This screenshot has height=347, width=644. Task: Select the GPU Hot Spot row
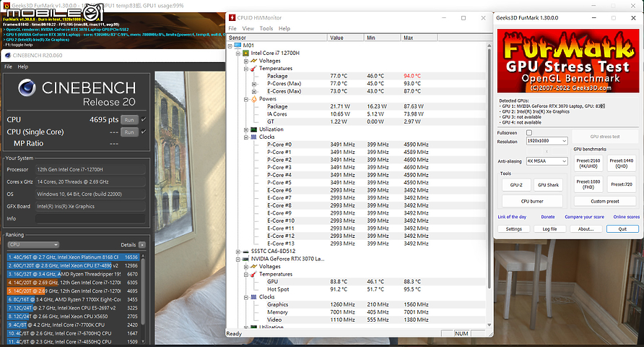[357, 289]
